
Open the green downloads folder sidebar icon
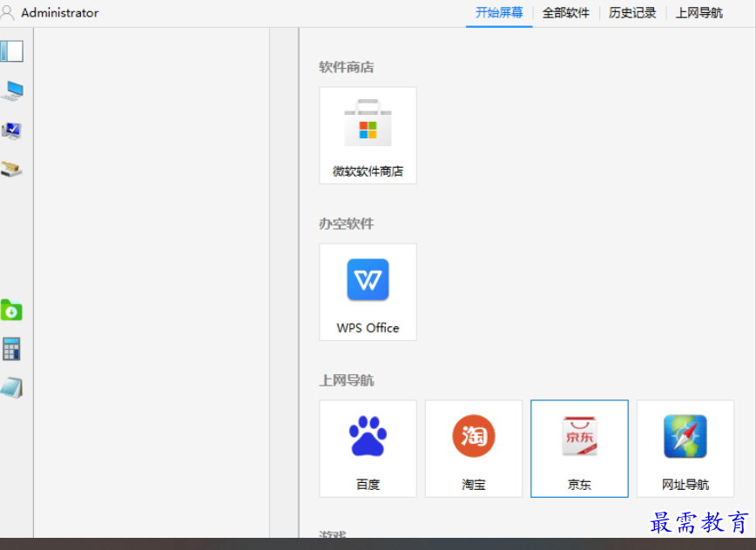tap(11, 310)
